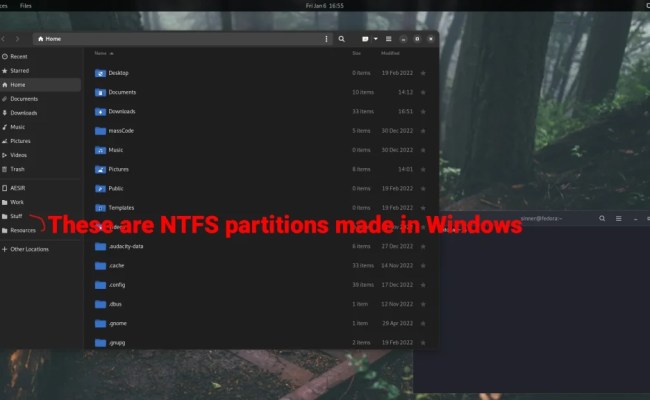Open Pictures in the sidebar
650x400 pixels.
[40, 141]
